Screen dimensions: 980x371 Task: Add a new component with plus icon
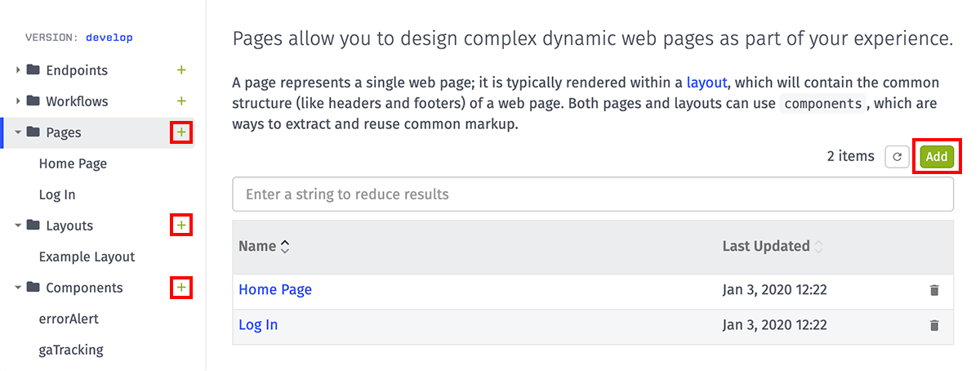pos(181,288)
